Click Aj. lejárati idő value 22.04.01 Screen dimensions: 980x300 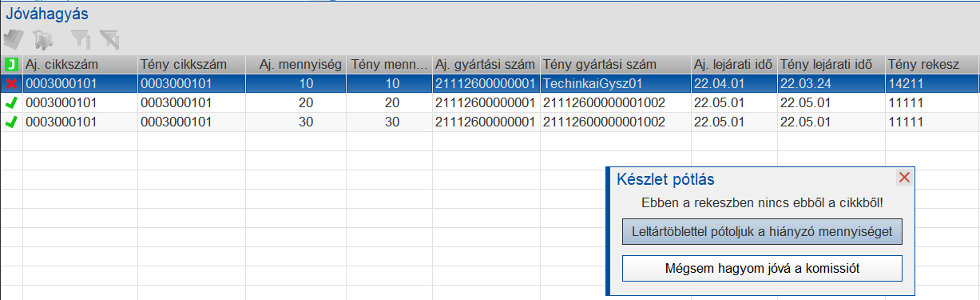[x=734, y=83]
